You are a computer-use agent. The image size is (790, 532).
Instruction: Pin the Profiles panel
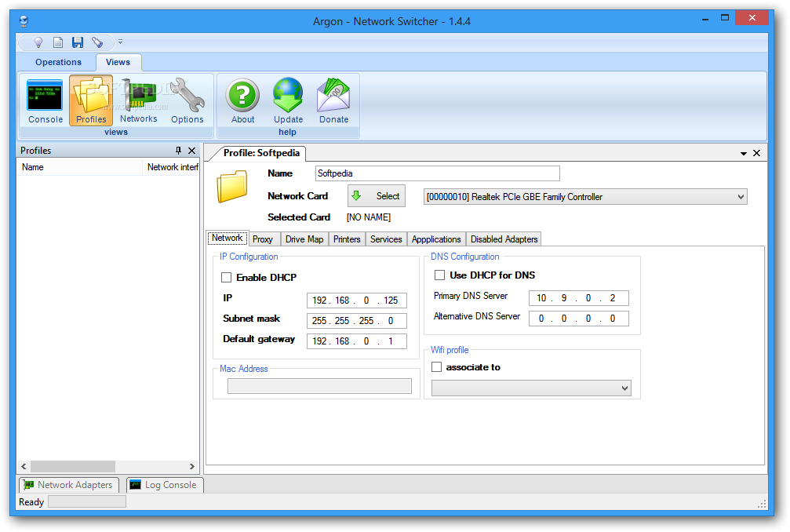click(x=178, y=150)
